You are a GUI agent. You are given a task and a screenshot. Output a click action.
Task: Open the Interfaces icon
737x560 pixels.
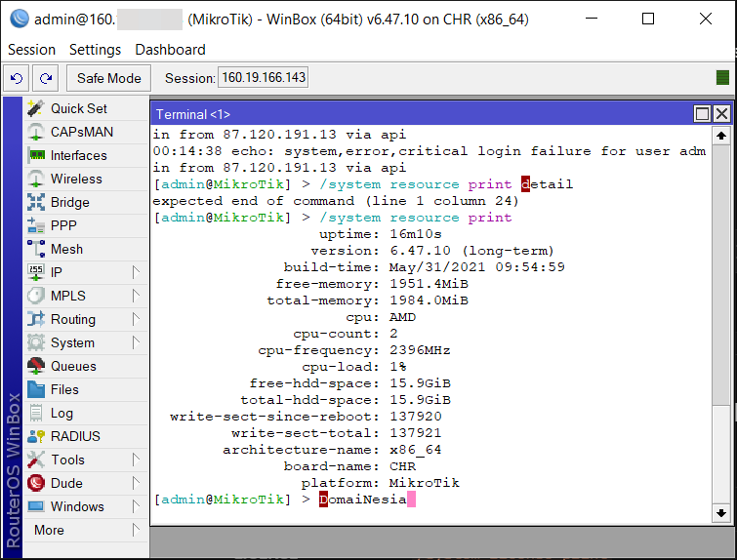click(36, 155)
